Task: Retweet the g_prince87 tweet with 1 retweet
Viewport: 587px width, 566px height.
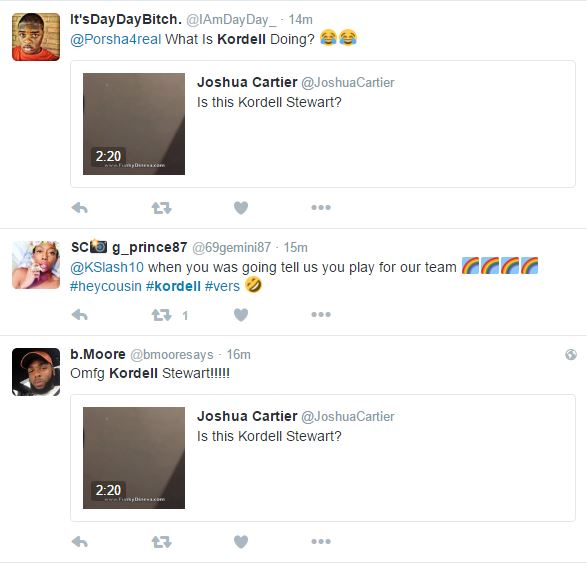Action: [x=161, y=315]
